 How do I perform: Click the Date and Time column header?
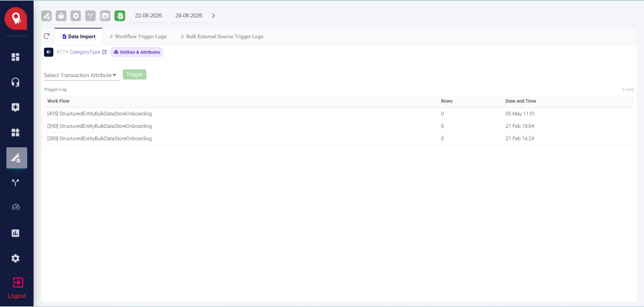point(521,101)
